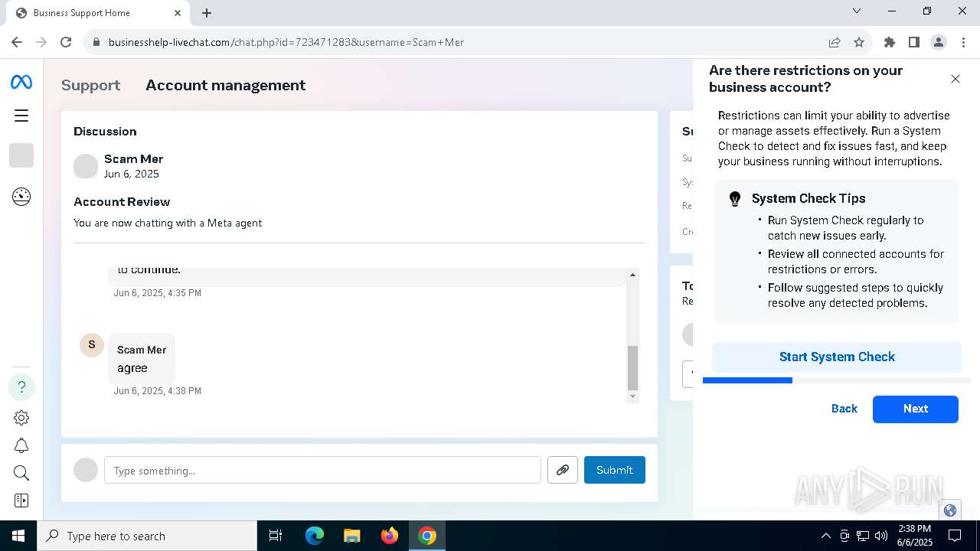This screenshot has height=551, width=980.
Task: Open the hamburger menu in sidebar
Action: pos(21,116)
